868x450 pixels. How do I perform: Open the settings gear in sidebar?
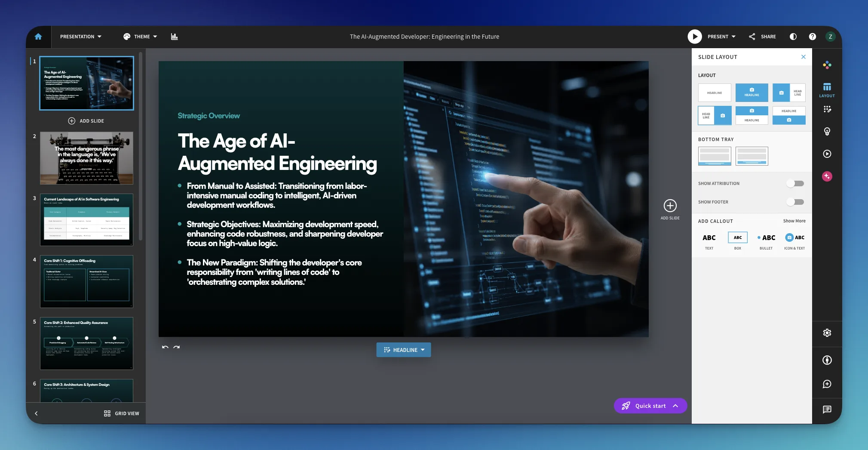(827, 333)
